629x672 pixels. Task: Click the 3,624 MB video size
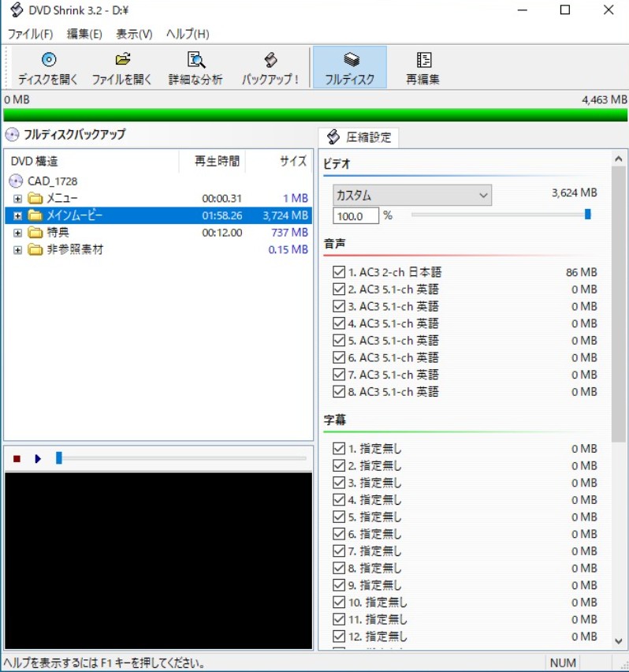[574, 193]
